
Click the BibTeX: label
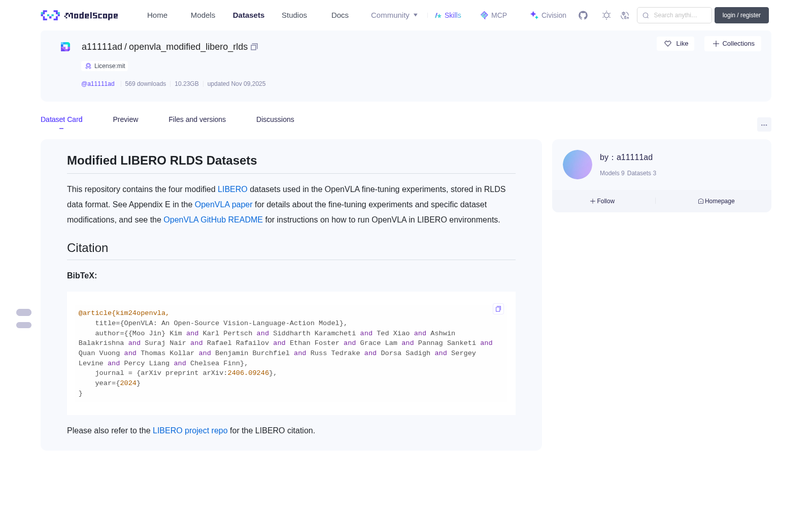(x=82, y=275)
